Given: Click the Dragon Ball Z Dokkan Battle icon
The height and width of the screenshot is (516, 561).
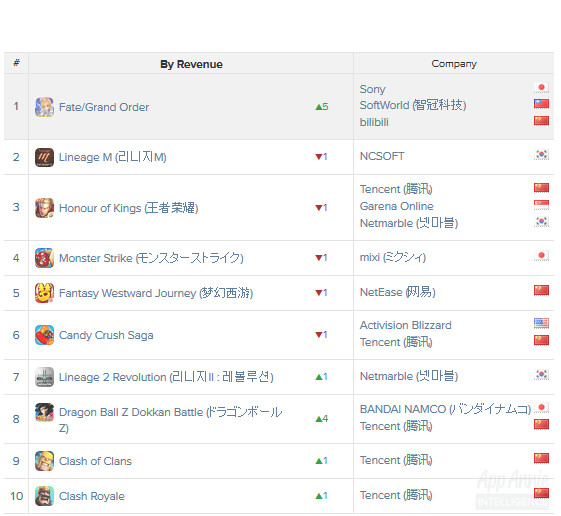Looking at the screenshot, I should pyautogui.click(x=44, y=412).
